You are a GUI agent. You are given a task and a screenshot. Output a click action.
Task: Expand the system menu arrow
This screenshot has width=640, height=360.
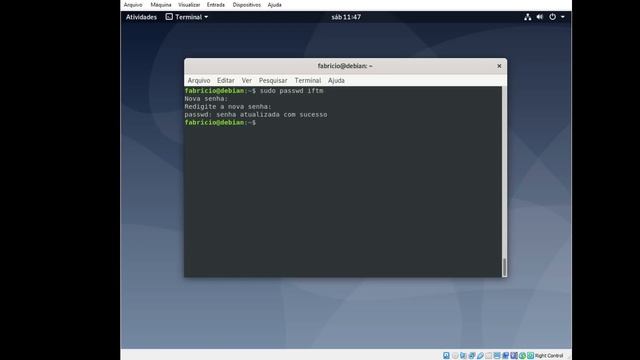coord(563,17)
